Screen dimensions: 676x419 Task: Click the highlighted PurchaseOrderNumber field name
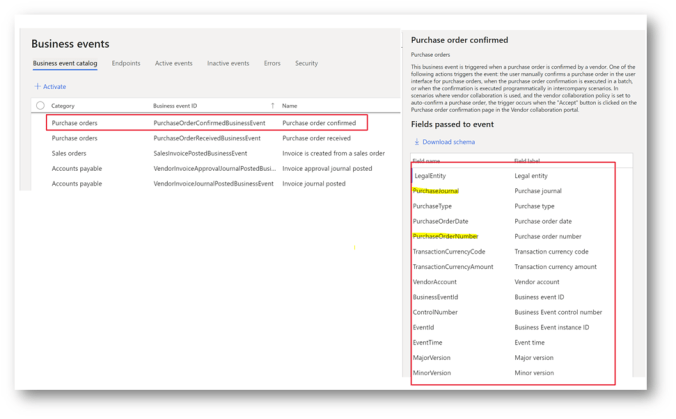pyautogui.click(x=445, y=236)
